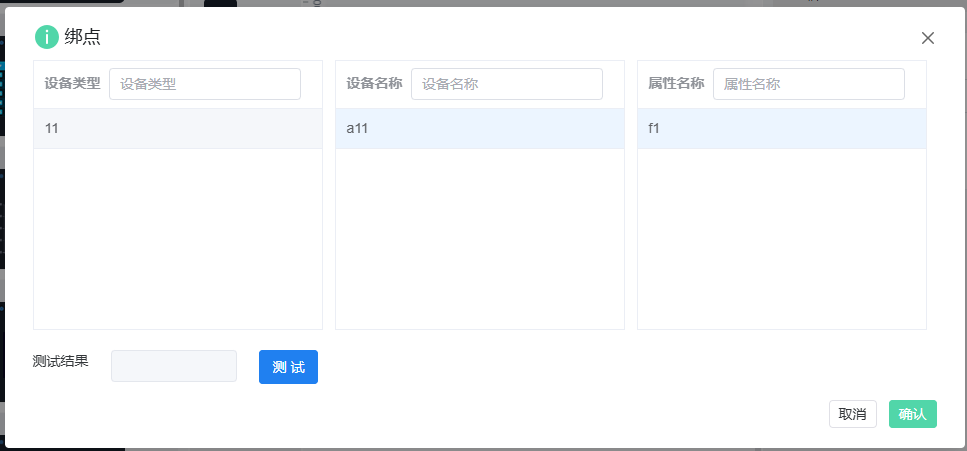The height and width of the screenshot is (451, 967).
Task: Run the 测试 button
Action: 289,367
